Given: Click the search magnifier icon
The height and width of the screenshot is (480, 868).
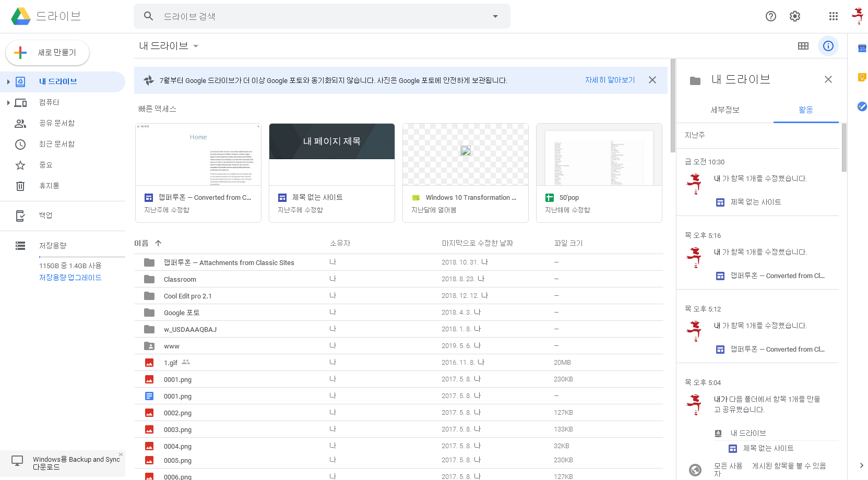Looking at the screenshot, I should (149, 16).
